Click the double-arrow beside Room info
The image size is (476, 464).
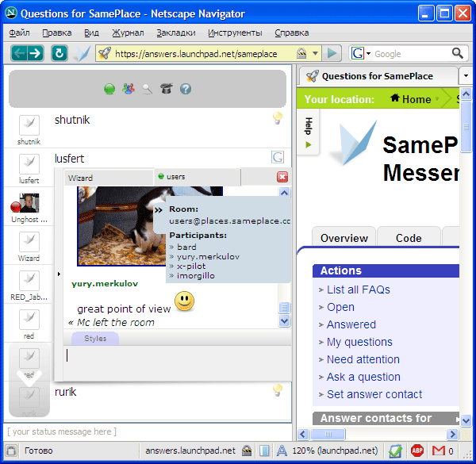[158, 210]
